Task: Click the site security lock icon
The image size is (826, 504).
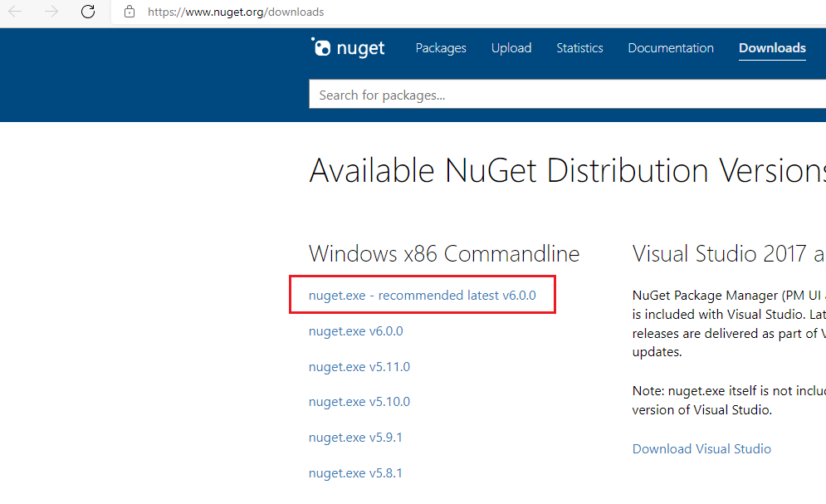Action: tap(129, 12)
